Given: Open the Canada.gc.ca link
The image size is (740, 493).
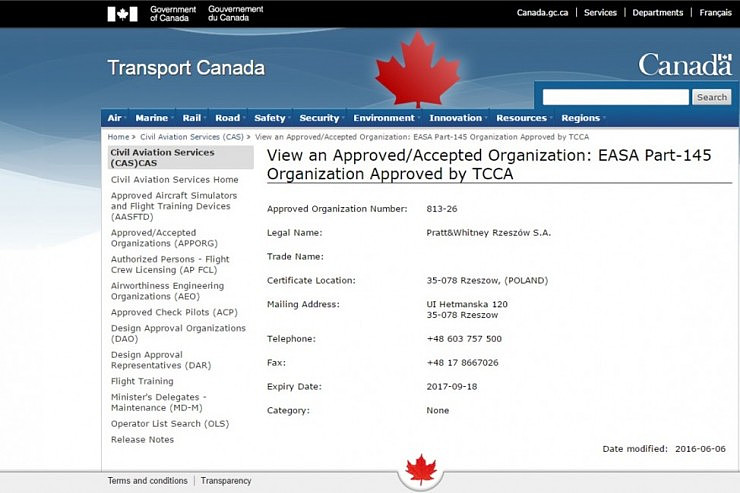Looking at the screenshot, I should pos(542,13).
